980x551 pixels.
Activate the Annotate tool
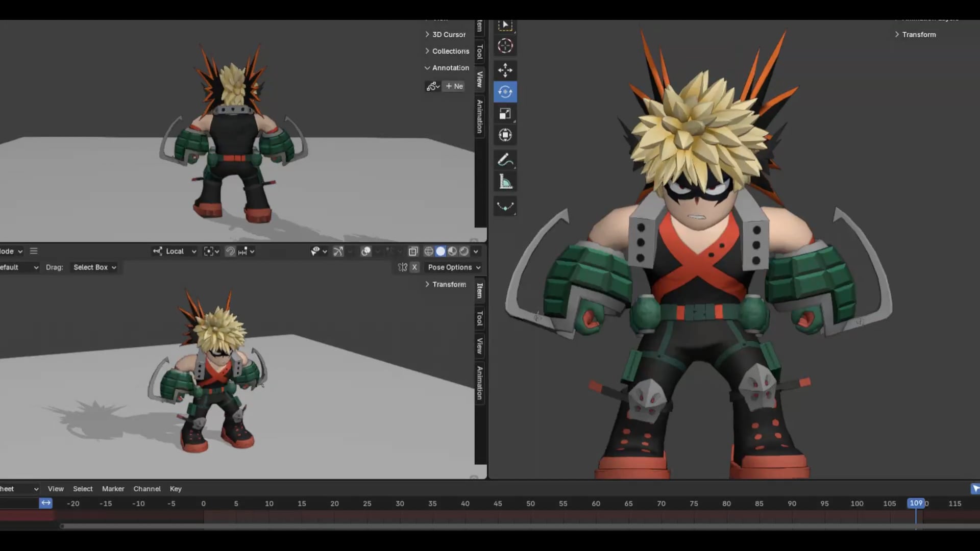pyautogui.click(x=505, y=159)
